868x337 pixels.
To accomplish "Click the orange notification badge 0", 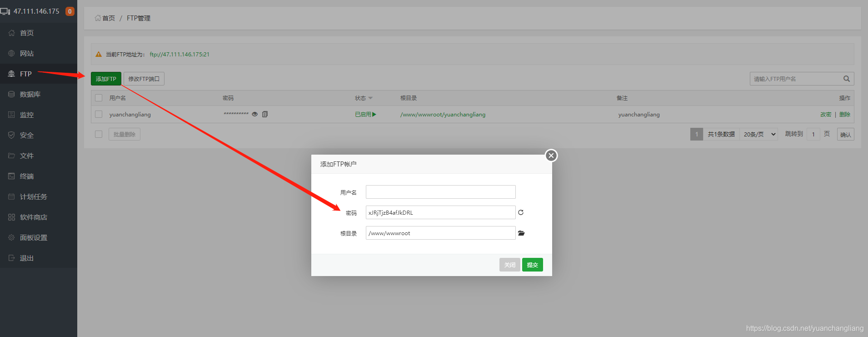I will [x=70, y=11].
